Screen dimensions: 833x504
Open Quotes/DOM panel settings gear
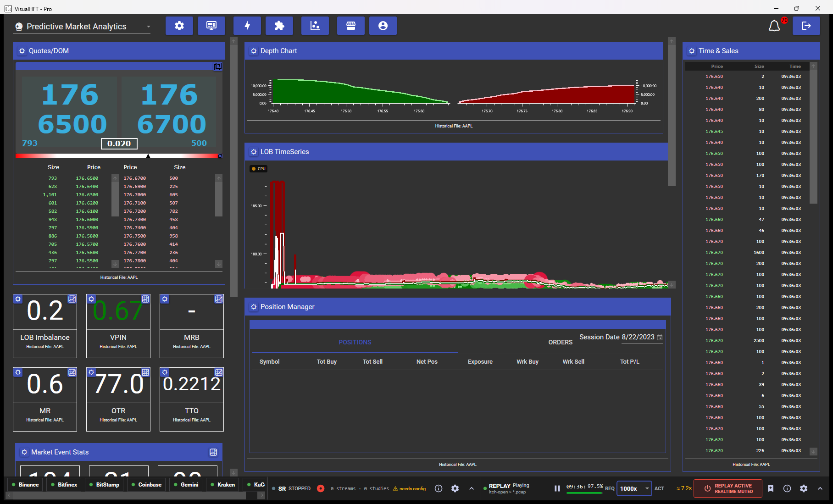pyautogui.click(x=22, y=51)
